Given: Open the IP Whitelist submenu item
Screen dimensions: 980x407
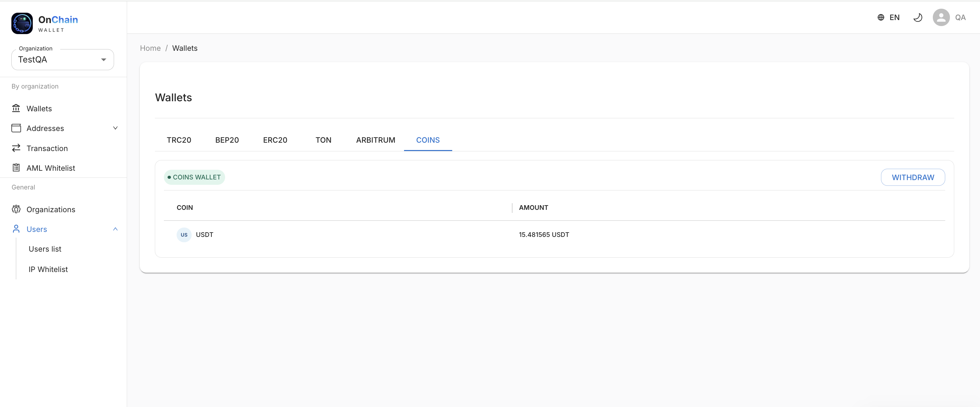Looking at the screenshot, I should click(48, 269).
